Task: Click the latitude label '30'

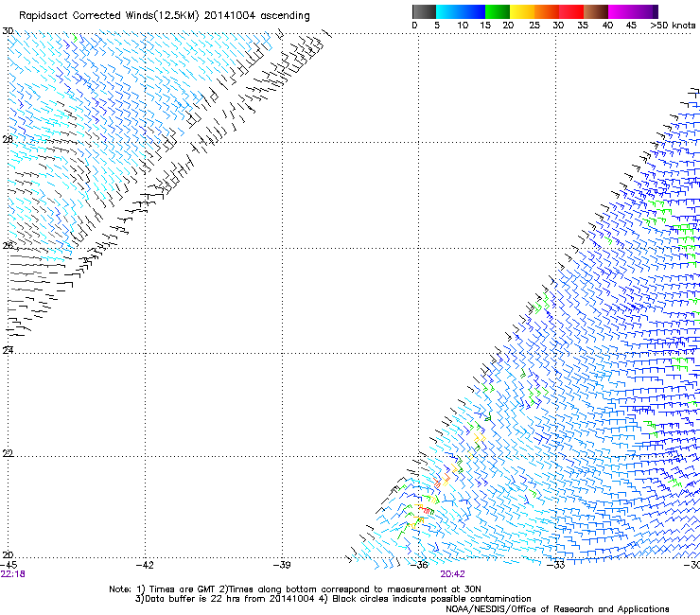Action: (8, 31)
